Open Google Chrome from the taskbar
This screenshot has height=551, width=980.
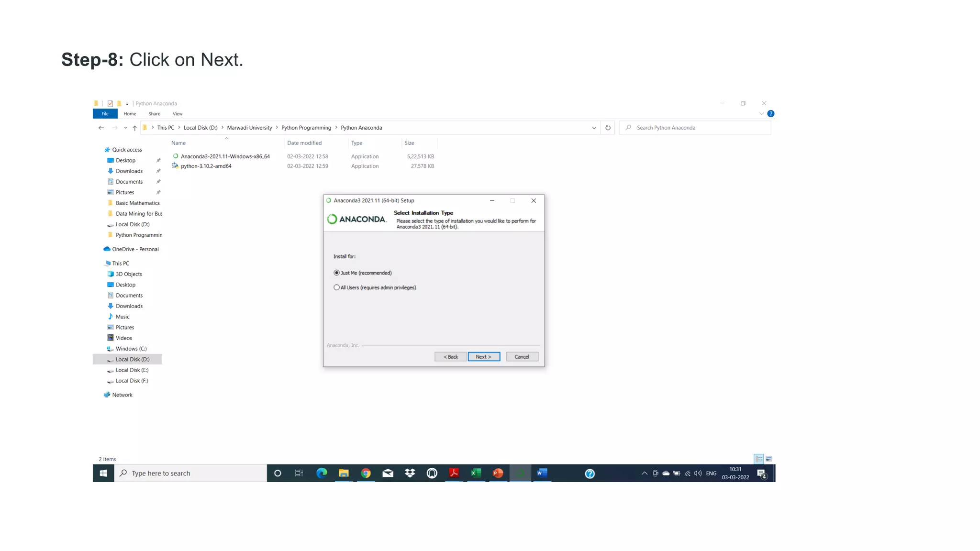(x=366, y=473)
